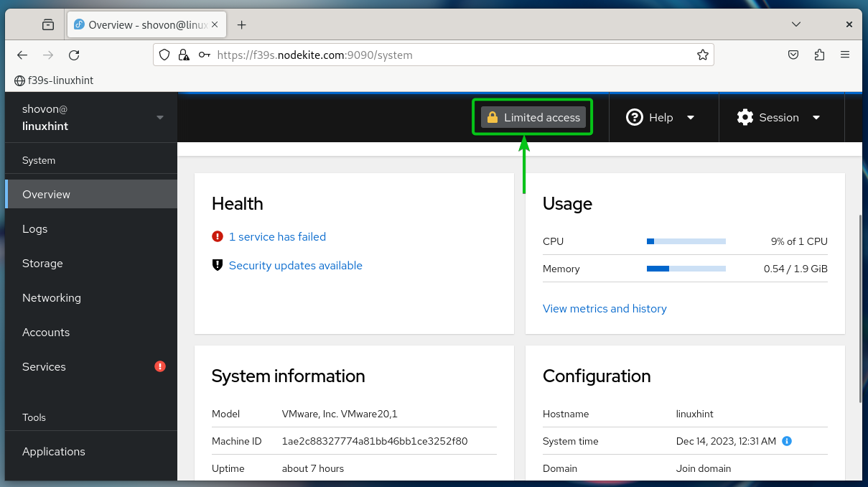This screenshot has width=868, height=487.
Task: Open View metrics and history link
Action: click(x=605, y=308)
